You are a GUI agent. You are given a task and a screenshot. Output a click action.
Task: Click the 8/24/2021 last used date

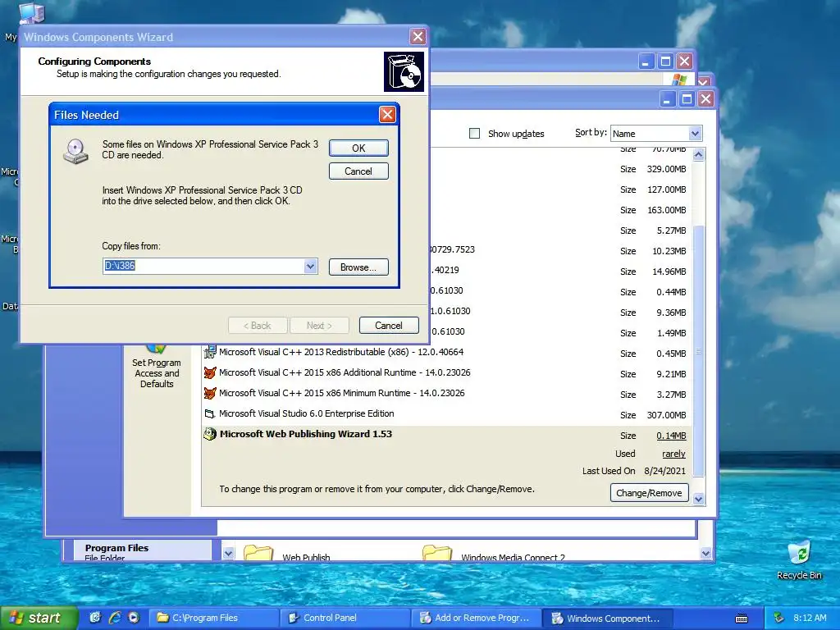664,471
